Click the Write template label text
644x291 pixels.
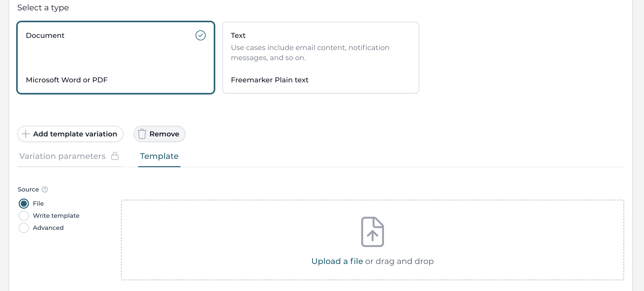(x=56, y=216)
